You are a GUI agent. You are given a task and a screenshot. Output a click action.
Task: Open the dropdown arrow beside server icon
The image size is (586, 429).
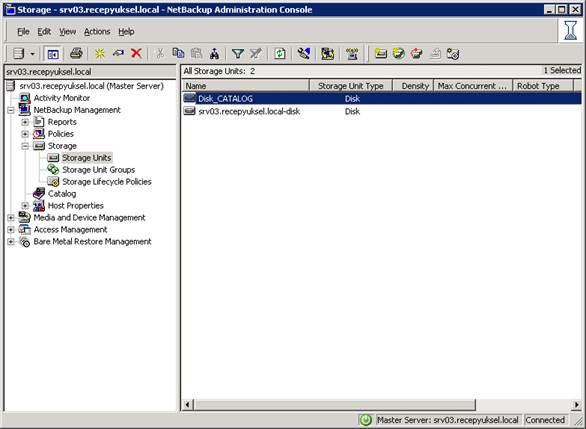pyautogui.click(x=33, y=54)
